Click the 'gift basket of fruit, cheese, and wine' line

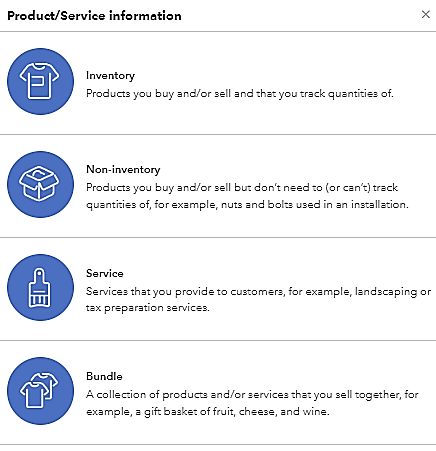coord(208,412)
